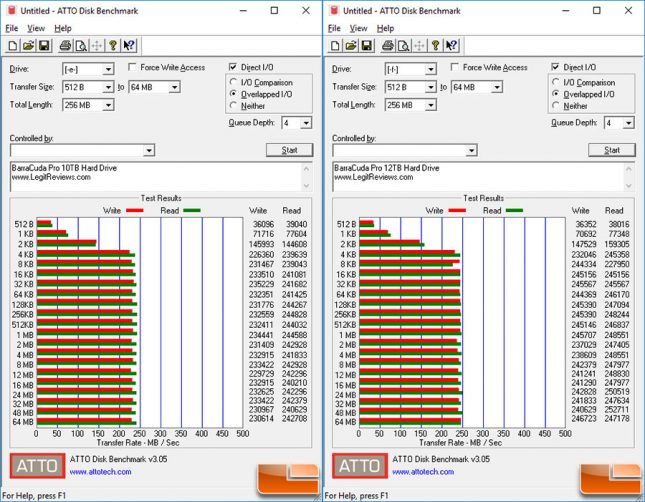Screen dimensions: 645x502
Task: Print preview icon in right window toolbar
Action: coord(404,45)
